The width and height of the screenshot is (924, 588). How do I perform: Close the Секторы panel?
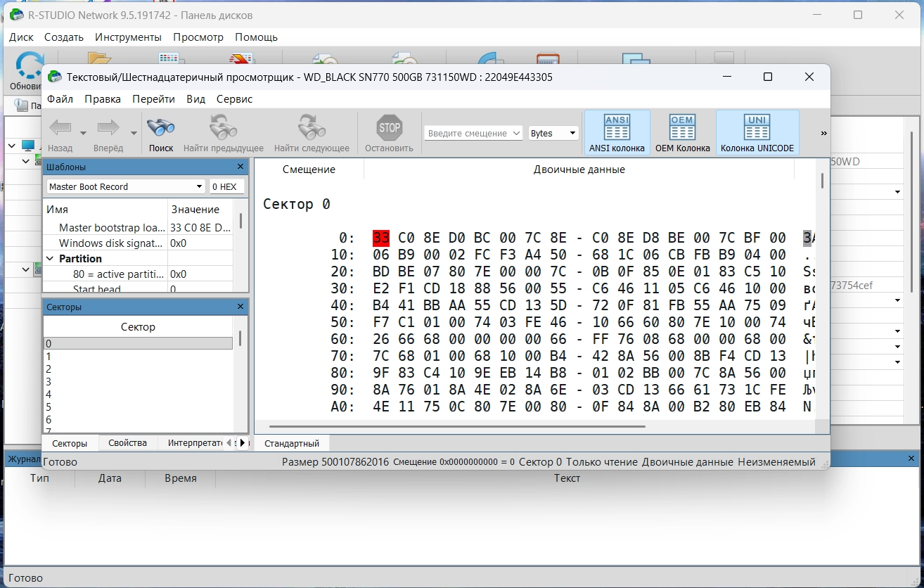click(240, 307)
